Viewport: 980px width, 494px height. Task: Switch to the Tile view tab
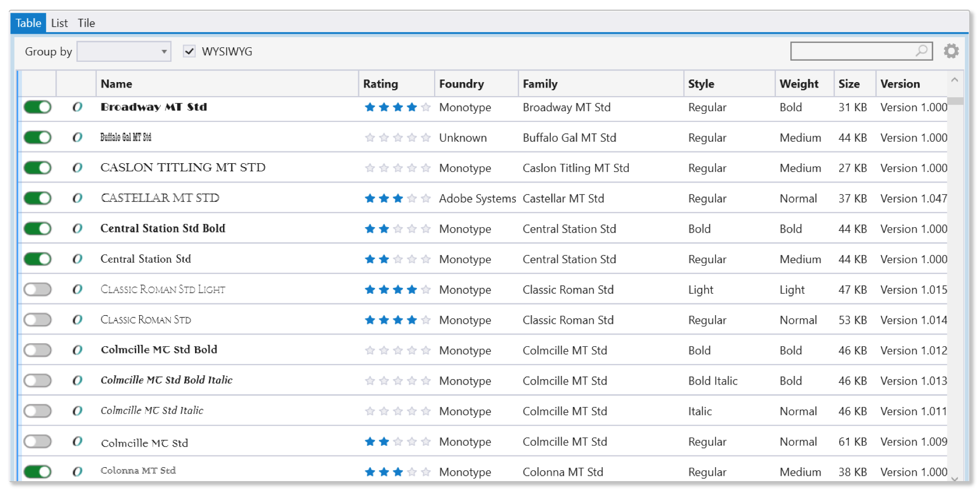point(86,23)
